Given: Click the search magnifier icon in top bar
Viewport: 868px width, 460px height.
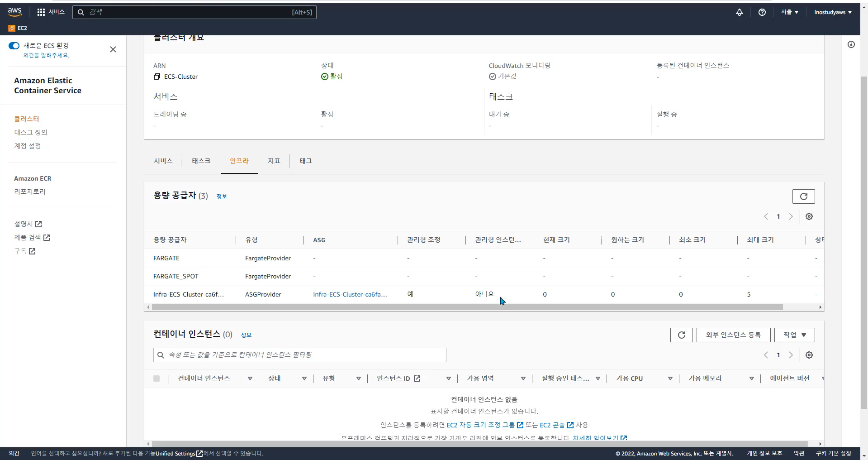Looking at the screenshot, I should pos(81,12).
